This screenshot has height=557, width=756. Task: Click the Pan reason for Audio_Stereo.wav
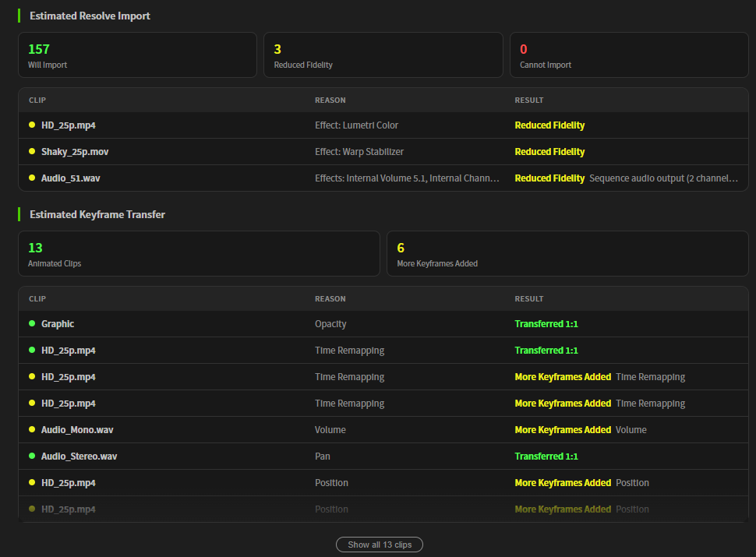(x=323, y=457)
